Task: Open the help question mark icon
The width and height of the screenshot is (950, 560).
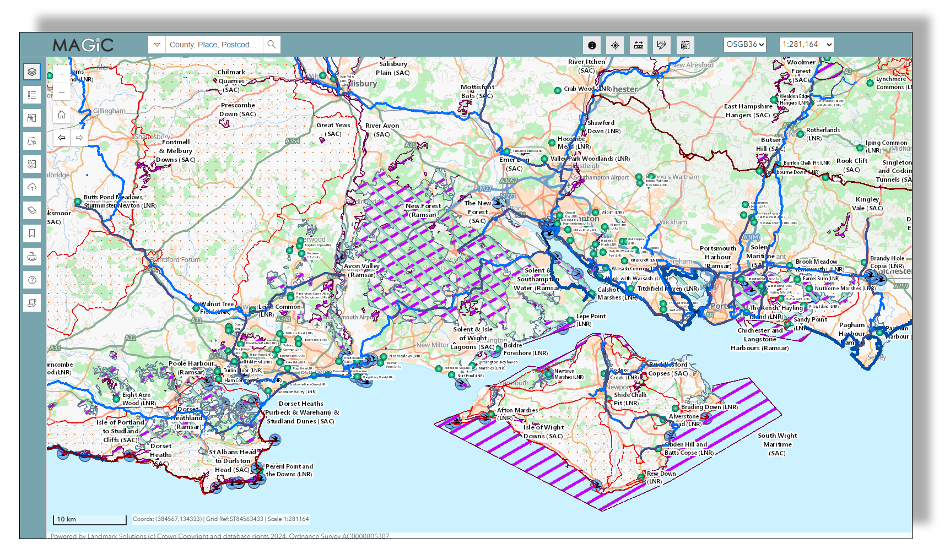Action: point(32,280)
